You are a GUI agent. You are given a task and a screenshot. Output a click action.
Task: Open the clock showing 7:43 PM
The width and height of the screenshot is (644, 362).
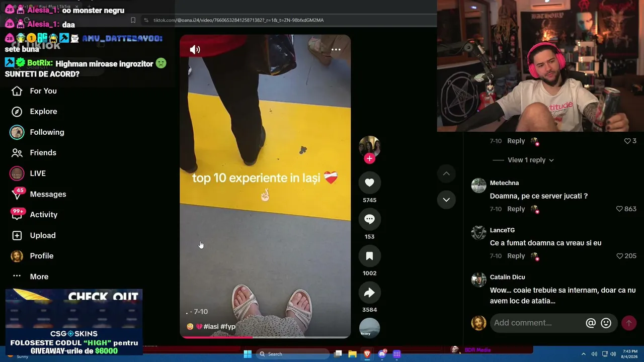[630, 354]
